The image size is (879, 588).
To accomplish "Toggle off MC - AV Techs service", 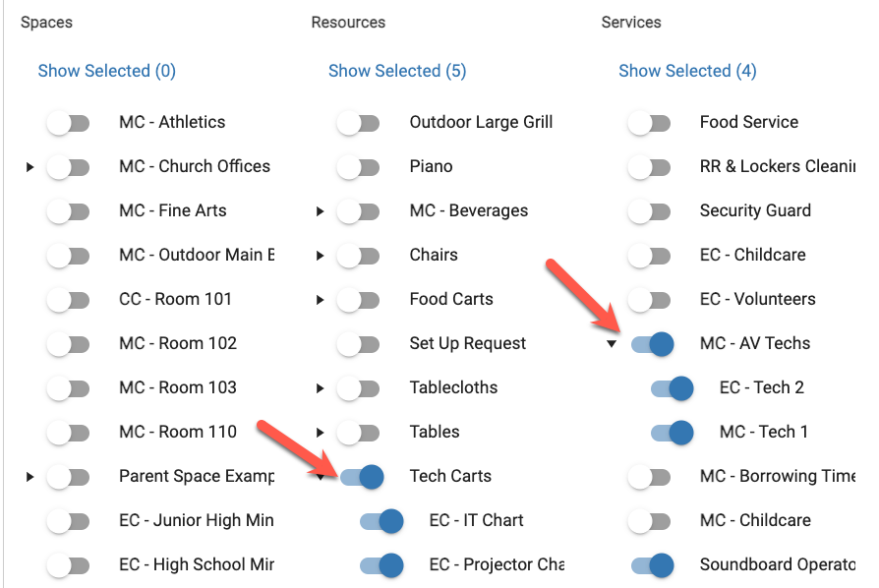I will tap(652, 344).
